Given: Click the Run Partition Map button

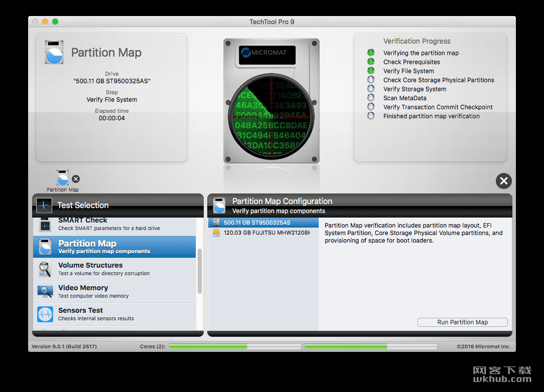Looking at the screenshot, I should 463,322.
